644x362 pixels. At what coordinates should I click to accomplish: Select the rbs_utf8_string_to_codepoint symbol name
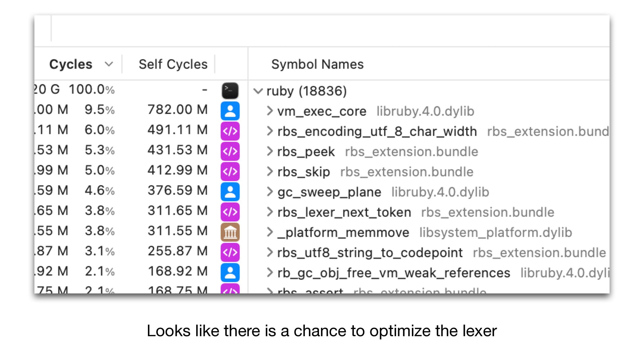point(370,253)
